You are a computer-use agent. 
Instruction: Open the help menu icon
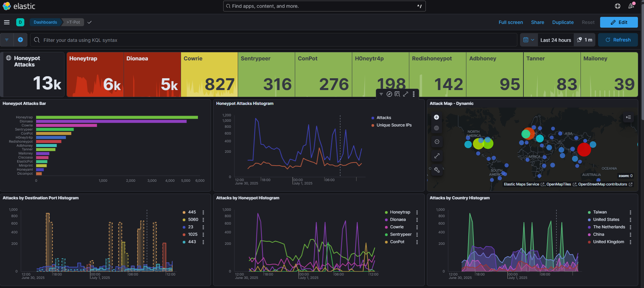[x=618, y=6]
